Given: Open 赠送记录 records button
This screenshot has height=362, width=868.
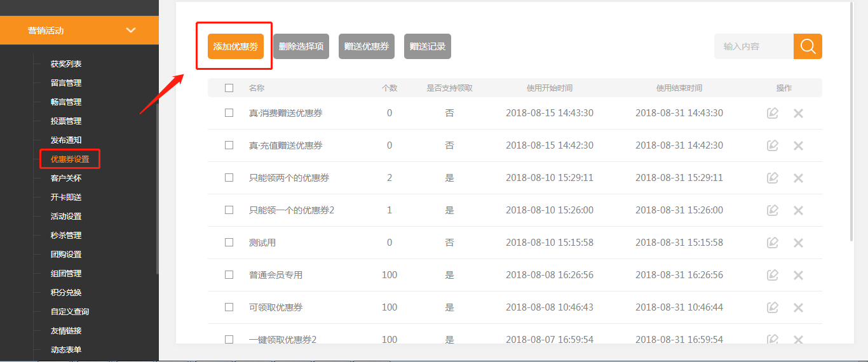Looking at the screenshot, I should (x=428, y=46).
